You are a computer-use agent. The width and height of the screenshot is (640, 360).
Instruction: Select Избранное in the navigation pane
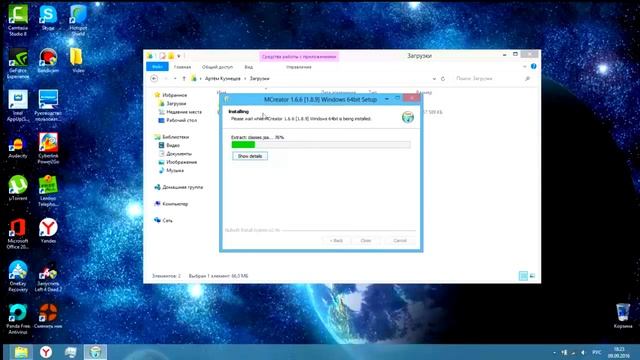(x=171, y=95)
